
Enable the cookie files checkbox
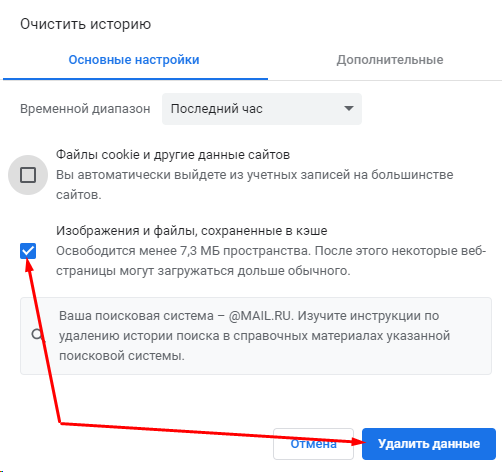(x=28, y=175)
